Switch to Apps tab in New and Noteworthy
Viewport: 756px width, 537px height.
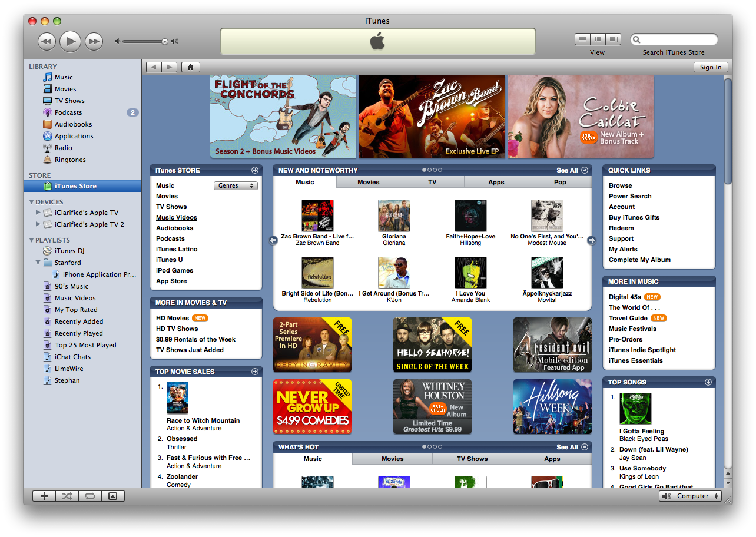pyautogui.click(x=496, y=182)
